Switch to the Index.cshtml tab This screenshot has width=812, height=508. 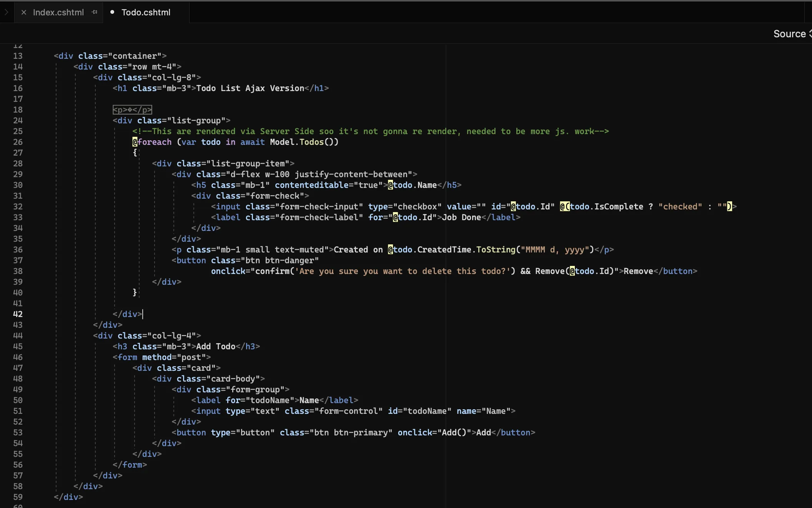(x=58, y=12)
